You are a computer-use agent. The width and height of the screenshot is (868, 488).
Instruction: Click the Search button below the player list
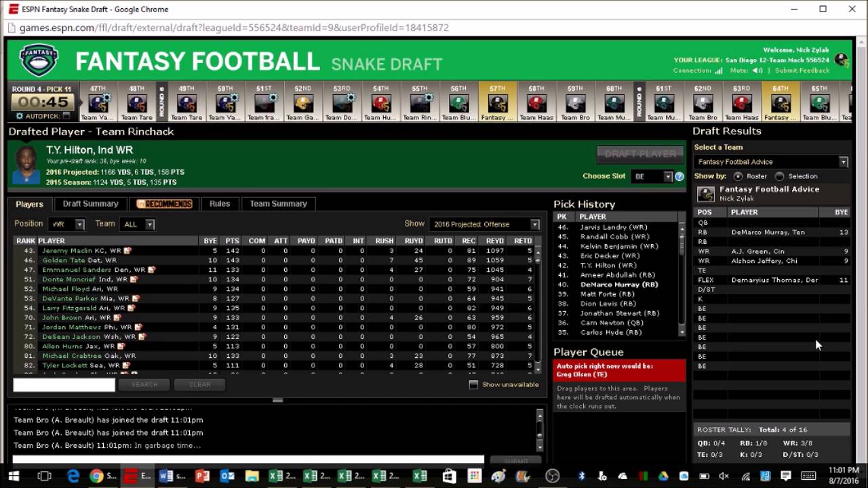click(144, 385)
